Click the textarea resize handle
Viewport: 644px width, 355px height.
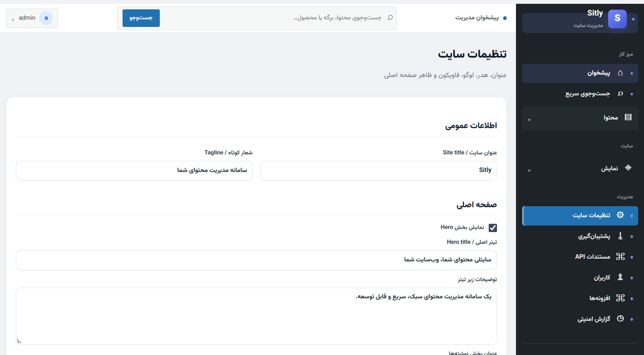[19, 341]
